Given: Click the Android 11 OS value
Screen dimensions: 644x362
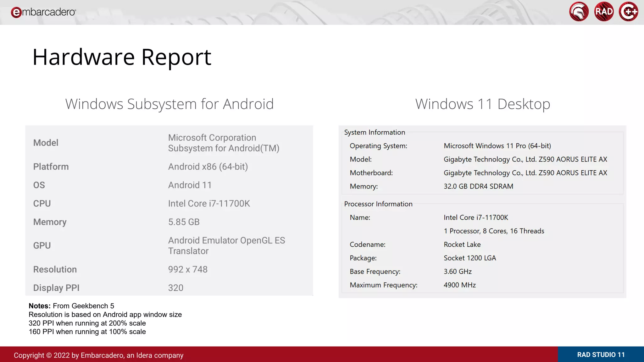Looking at the screenshot, I should point(190,185).
